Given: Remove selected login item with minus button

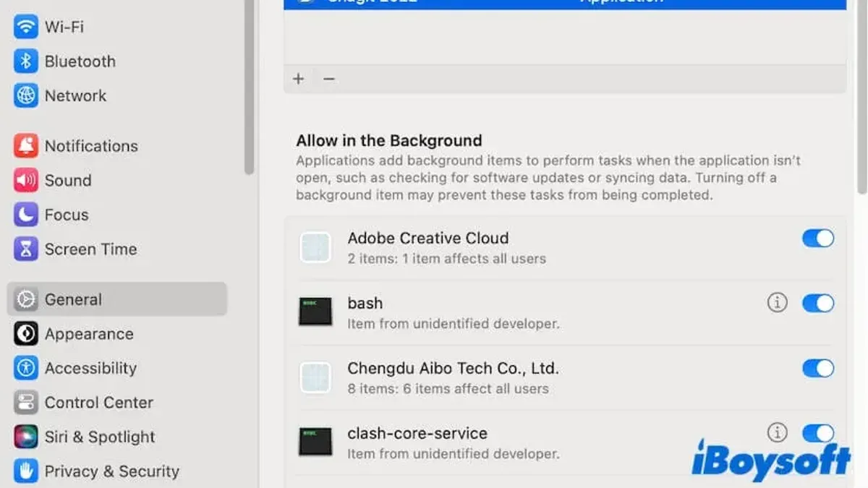Looking at the screenshot, I should click(329, 79).
